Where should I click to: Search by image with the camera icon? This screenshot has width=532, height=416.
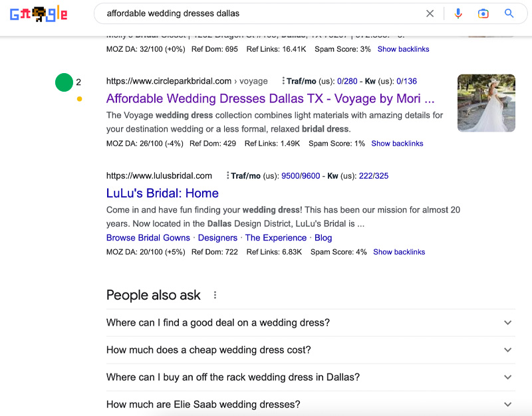point(483,13)
